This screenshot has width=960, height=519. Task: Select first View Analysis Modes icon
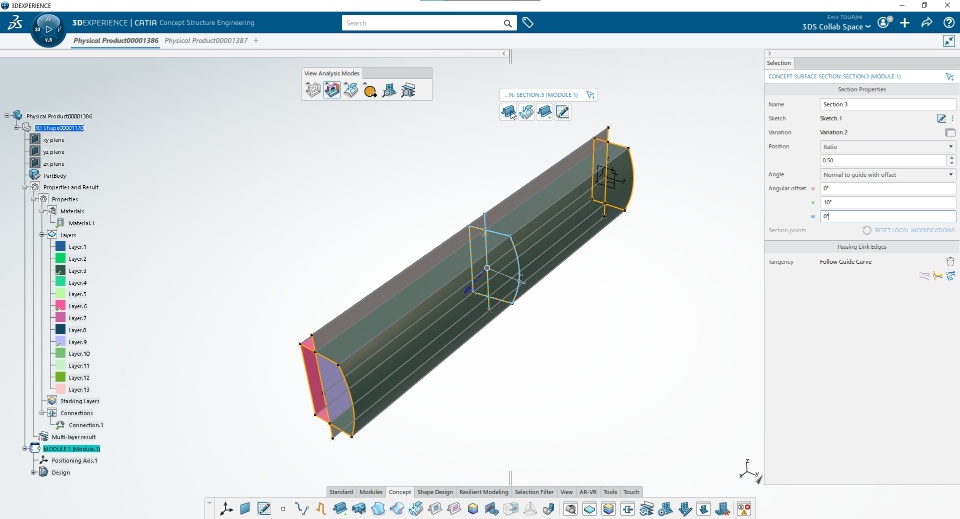click(x=313, y=91)
